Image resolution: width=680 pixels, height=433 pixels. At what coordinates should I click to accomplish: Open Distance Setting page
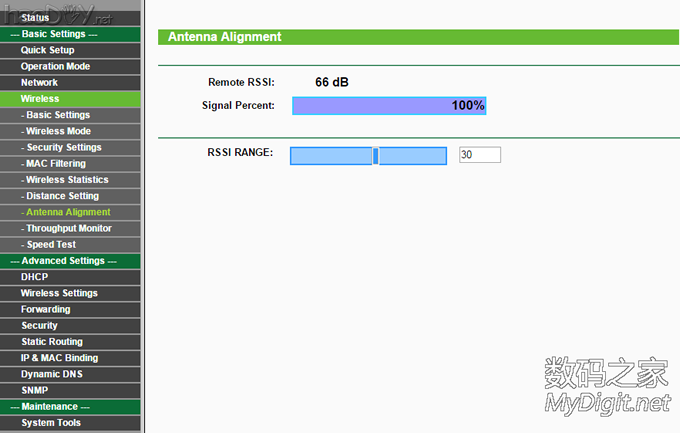tap(62, 196)
